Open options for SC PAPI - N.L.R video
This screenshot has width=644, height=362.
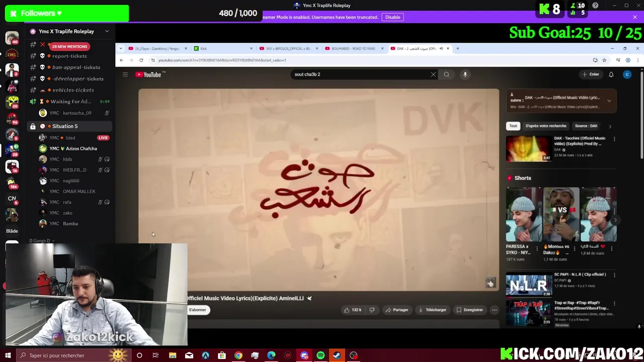(614, 275)
